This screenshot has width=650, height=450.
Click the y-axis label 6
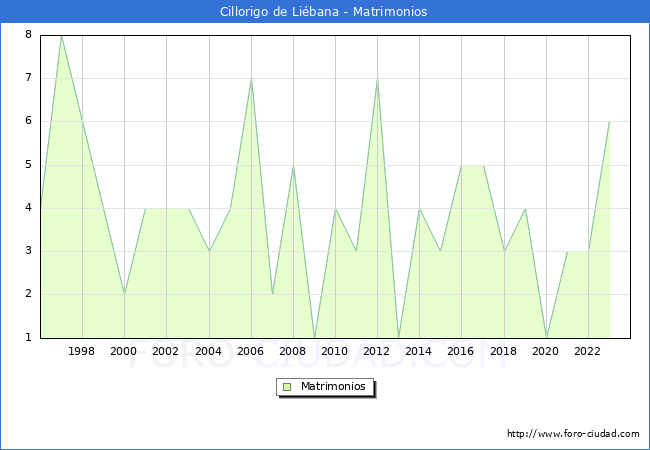tap(28, 121)
